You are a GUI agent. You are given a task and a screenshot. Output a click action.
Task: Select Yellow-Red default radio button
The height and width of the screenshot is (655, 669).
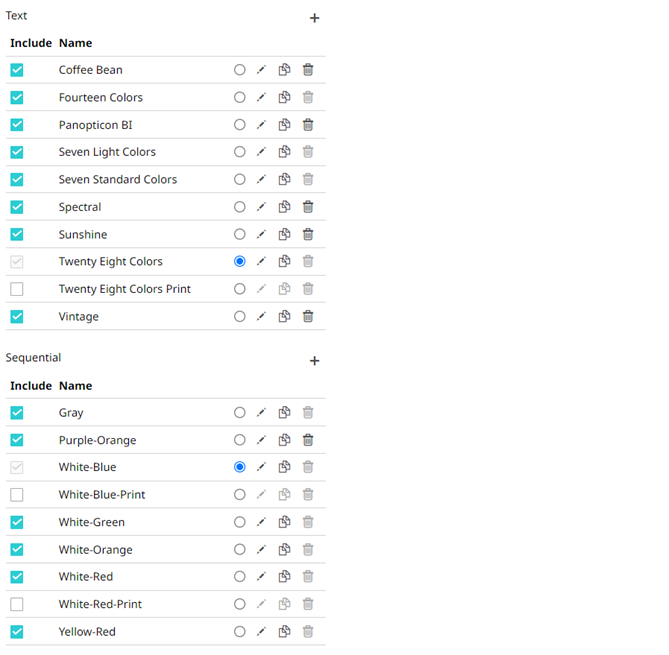[240, 632]
